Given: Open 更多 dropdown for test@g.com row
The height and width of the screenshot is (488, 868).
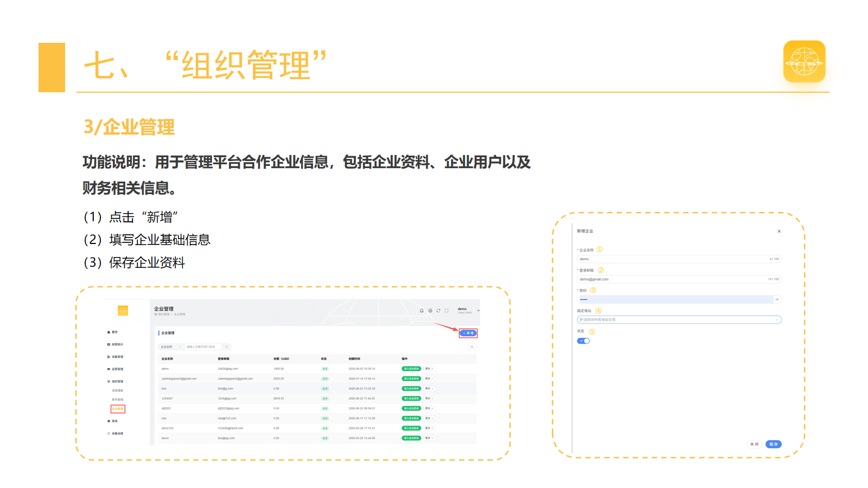Looking at the screenshot, I should [429, 388].
